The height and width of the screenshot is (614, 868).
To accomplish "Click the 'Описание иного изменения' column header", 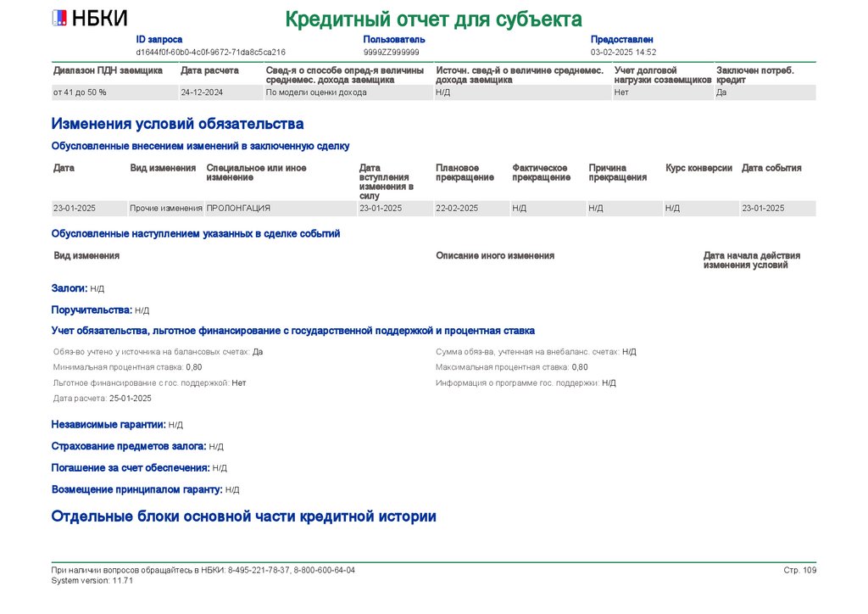I will (495, 255).
